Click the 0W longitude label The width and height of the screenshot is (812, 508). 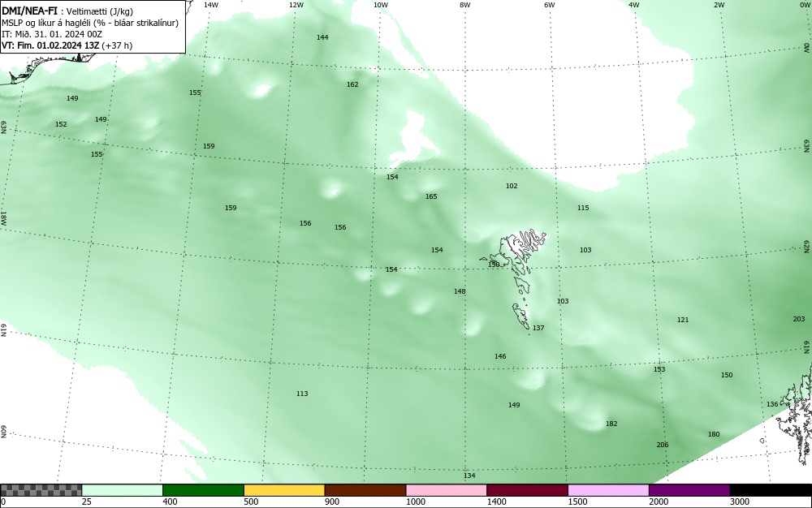pos(804,5)
